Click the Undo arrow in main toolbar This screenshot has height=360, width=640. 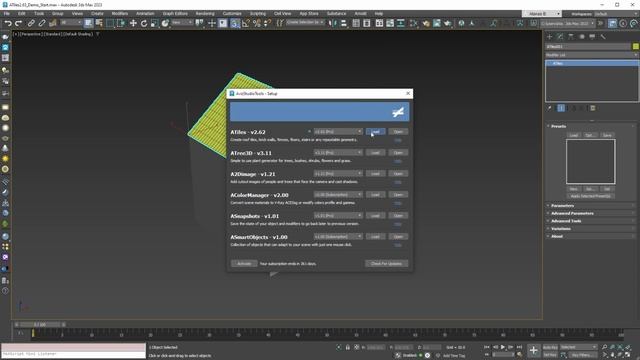(8, 24)
